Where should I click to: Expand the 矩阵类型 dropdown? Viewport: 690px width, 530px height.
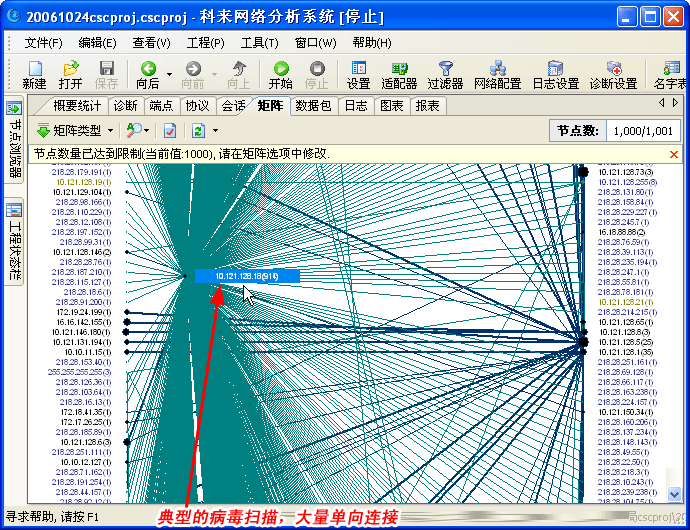tap(110, 131)
